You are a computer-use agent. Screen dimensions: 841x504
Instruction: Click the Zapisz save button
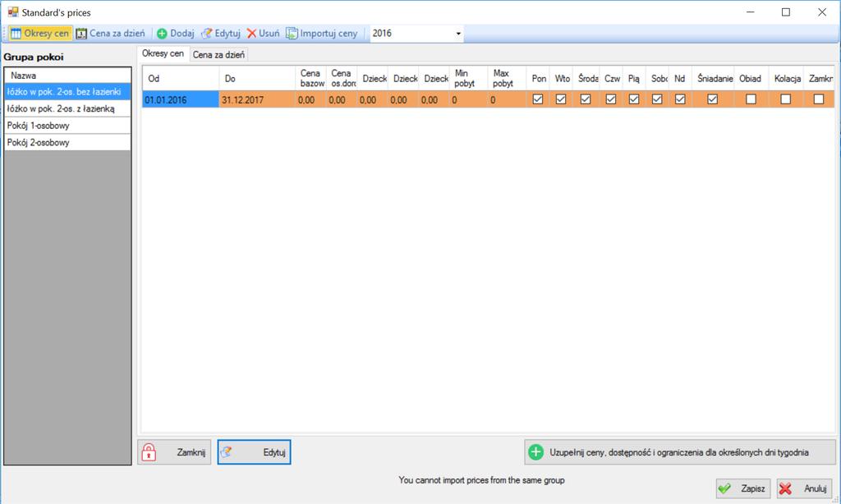tap(743, 488)
